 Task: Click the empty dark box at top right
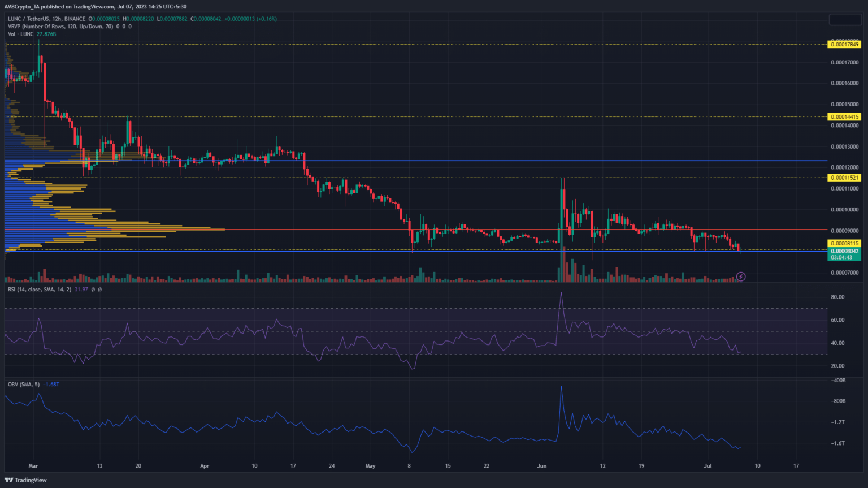coord(844,20)
